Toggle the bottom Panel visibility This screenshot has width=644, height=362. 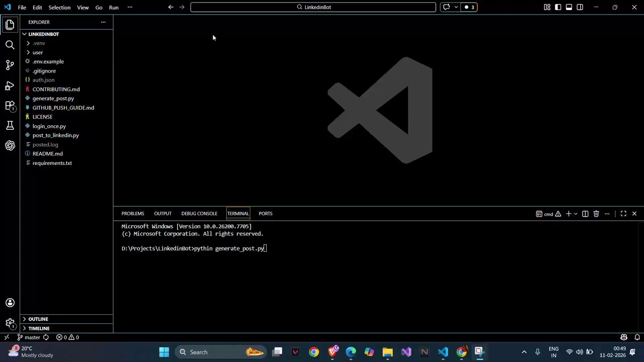[569, 7]
